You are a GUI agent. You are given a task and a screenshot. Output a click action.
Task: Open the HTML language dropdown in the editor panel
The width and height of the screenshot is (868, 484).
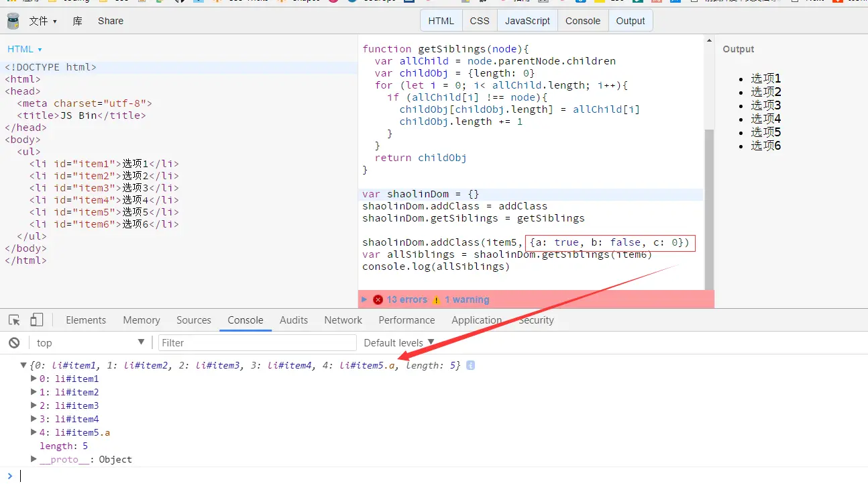pyautogui.click(x=25, y=49)
